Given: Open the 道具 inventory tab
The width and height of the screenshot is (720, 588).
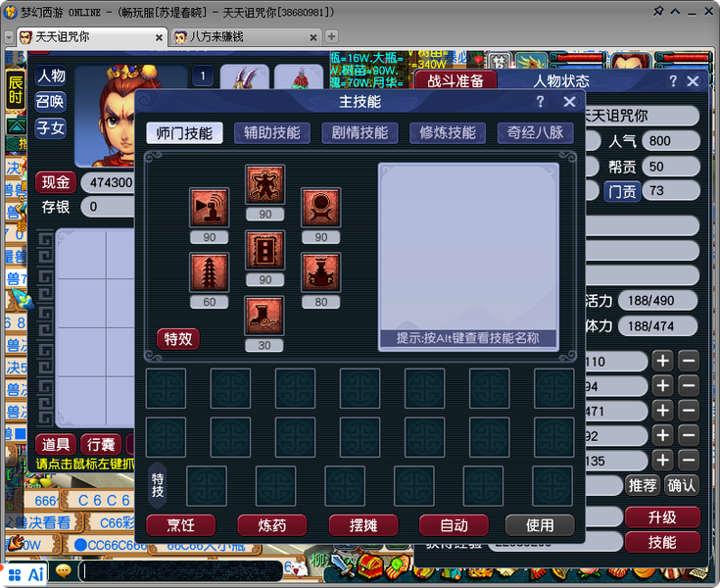Looking at the screenshot, I should click(56, 445).
